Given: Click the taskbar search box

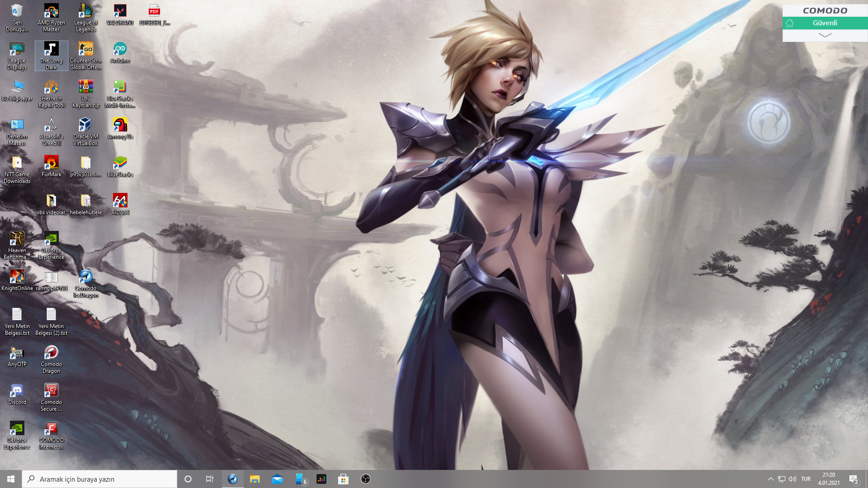Looking at the screenshot, I should click(x=99, y=479).
